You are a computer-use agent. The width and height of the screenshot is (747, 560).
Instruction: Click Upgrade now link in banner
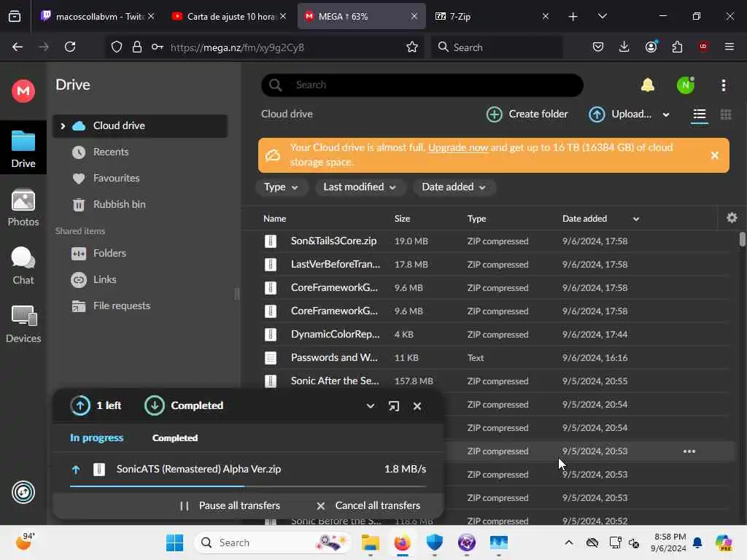tap(458, 147)
